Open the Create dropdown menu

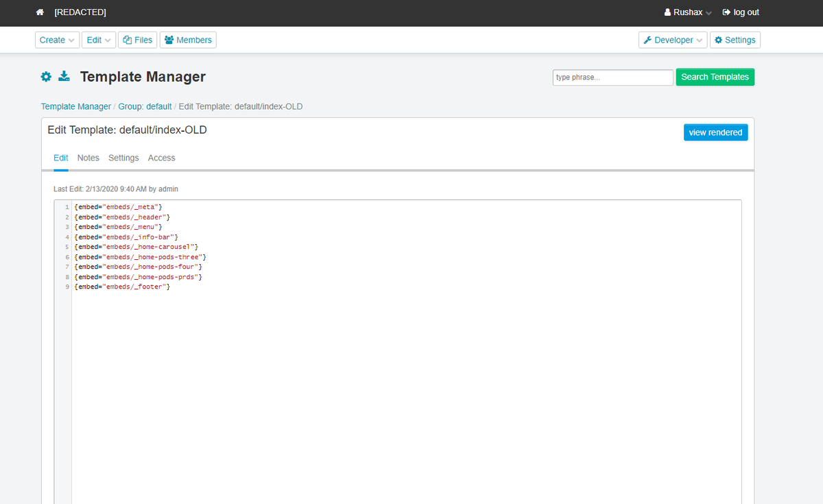tap(58, 40)
